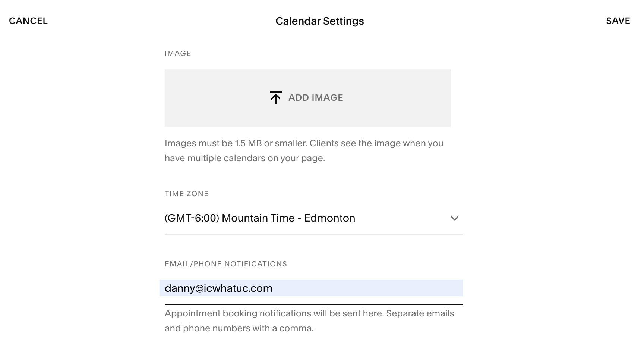This screenshot has height=341, width=644.
Task: Click empty space after the email address
Action: pos(367,288)
